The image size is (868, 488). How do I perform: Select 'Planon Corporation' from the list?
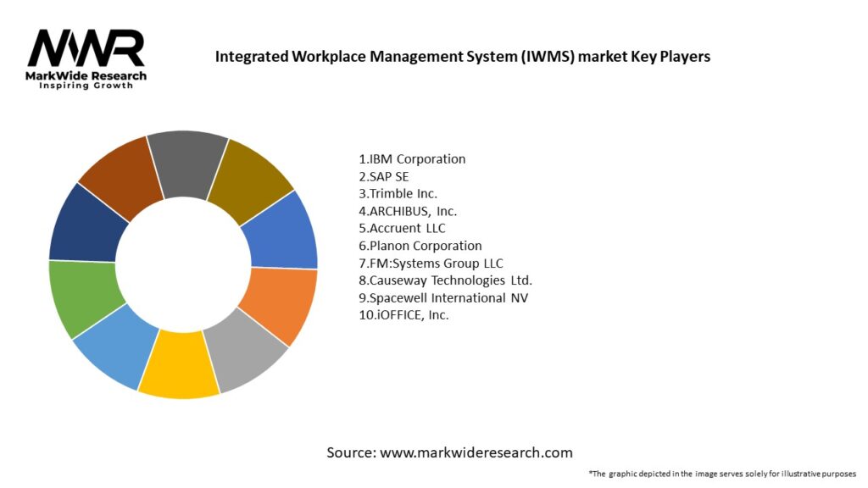tap(420, 246)
